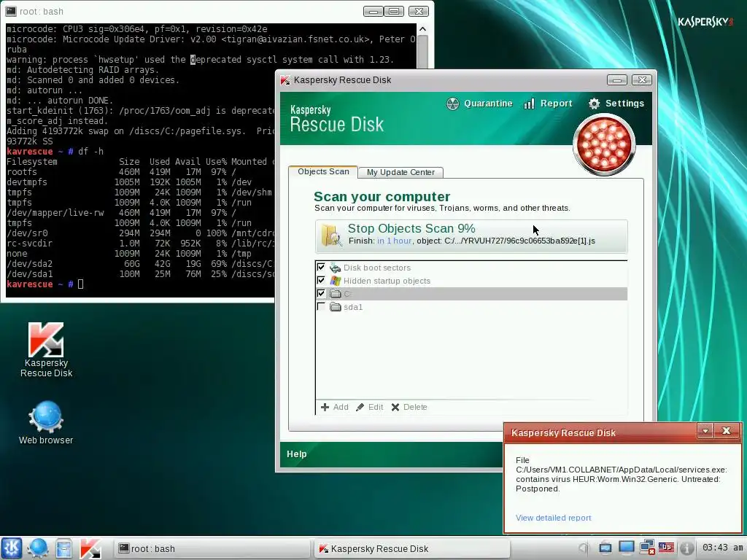Click the scanned object path text
This screenshot has width=747, height=560.
coord(519,241)
